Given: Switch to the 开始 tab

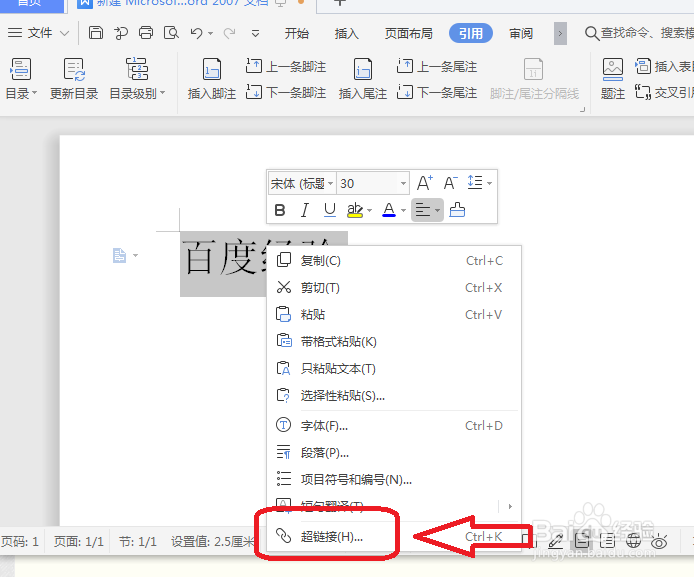Looking at the screenshot, I should (297, 33).
